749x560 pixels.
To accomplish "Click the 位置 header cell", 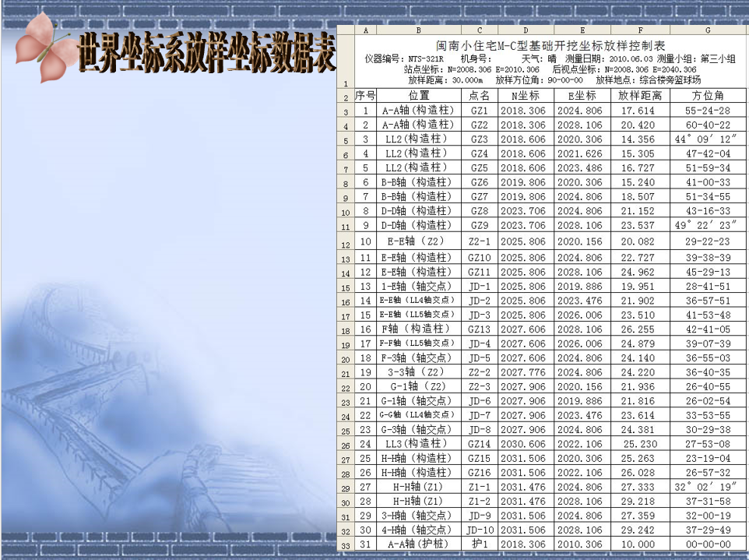I will tap(419, 96).
